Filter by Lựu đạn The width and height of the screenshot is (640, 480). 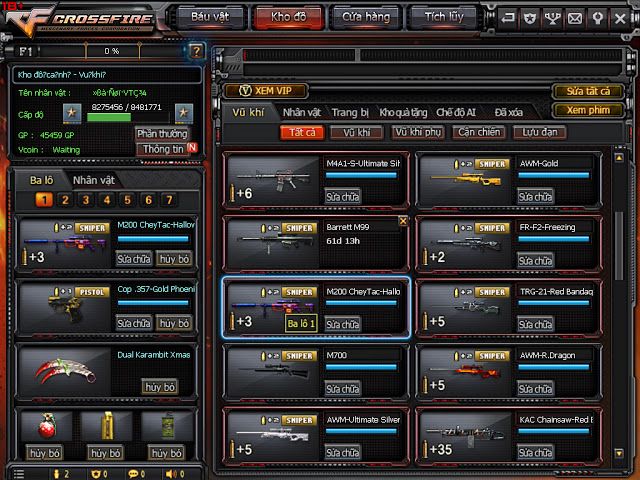tap(540, 133)
